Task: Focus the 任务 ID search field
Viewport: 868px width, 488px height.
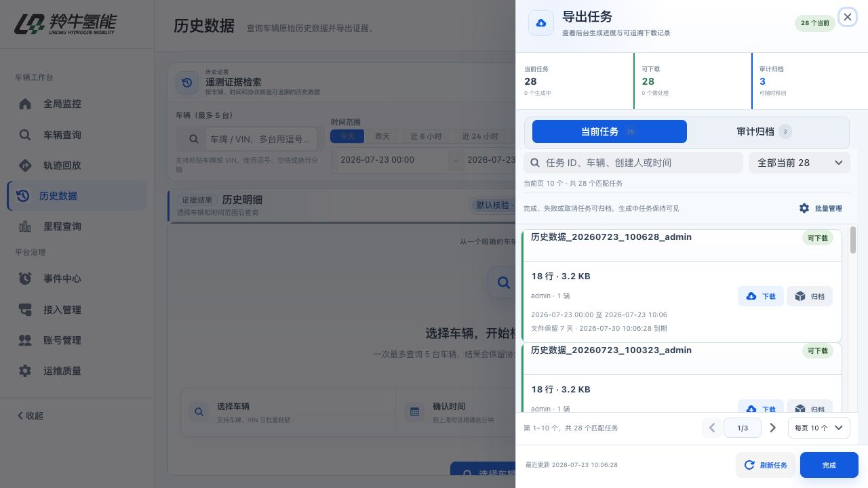Action: (x=633, y=163)
